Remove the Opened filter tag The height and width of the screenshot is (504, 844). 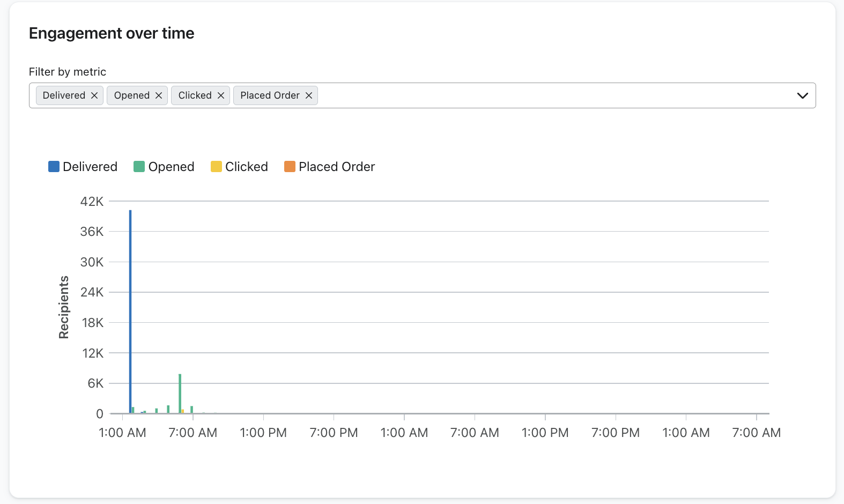coord(159,95)
